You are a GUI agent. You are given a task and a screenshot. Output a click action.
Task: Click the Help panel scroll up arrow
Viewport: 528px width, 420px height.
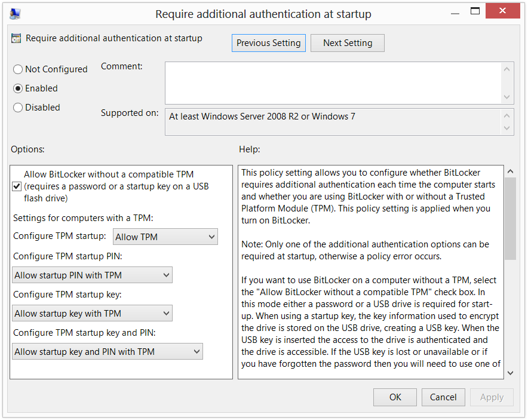[511, 171]
